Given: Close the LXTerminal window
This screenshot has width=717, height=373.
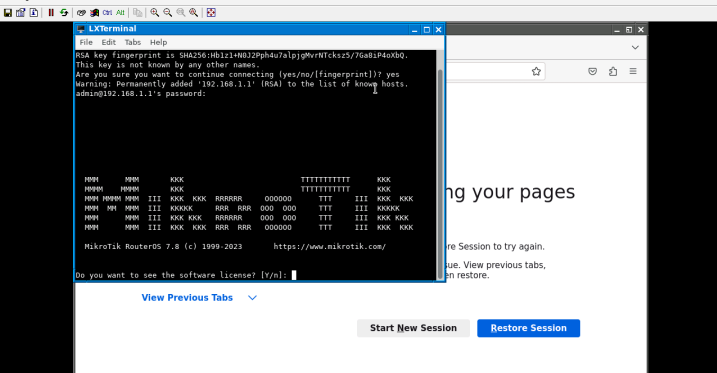Looking at the screenshot, I should pyautogui.click(x=439, y=29).
